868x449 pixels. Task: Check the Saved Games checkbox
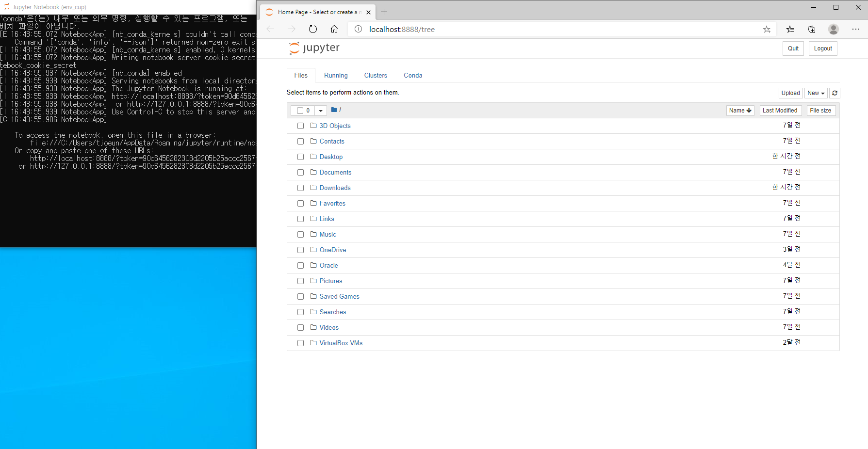pyautogui.click(x=300, y=297)
